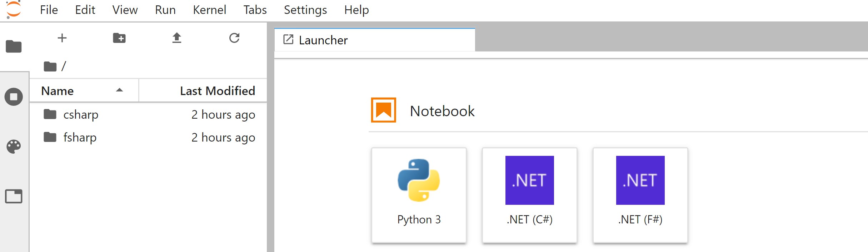Open the Tabs sidebar panel icon

click(14, 196)
